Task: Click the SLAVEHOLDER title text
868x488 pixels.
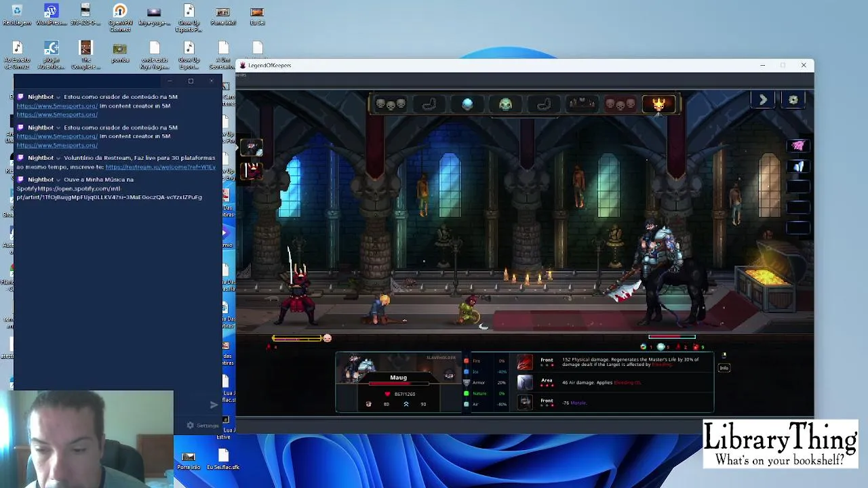Action: (x=441, y=357)
